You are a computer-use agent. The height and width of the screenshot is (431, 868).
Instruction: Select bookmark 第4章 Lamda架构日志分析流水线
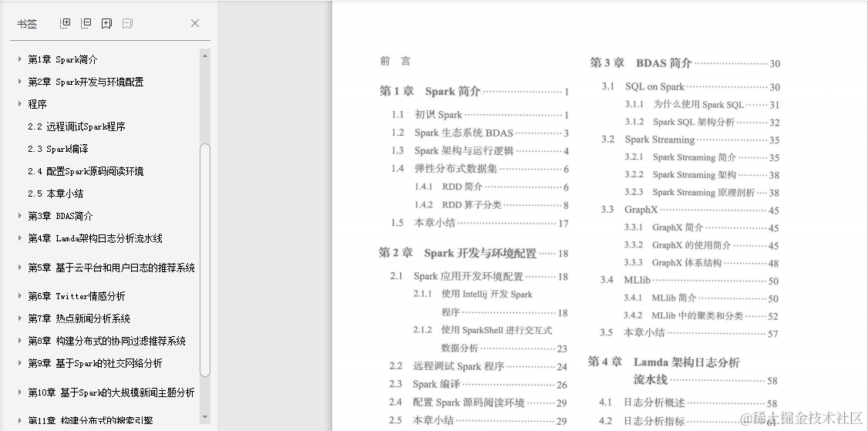96,238
